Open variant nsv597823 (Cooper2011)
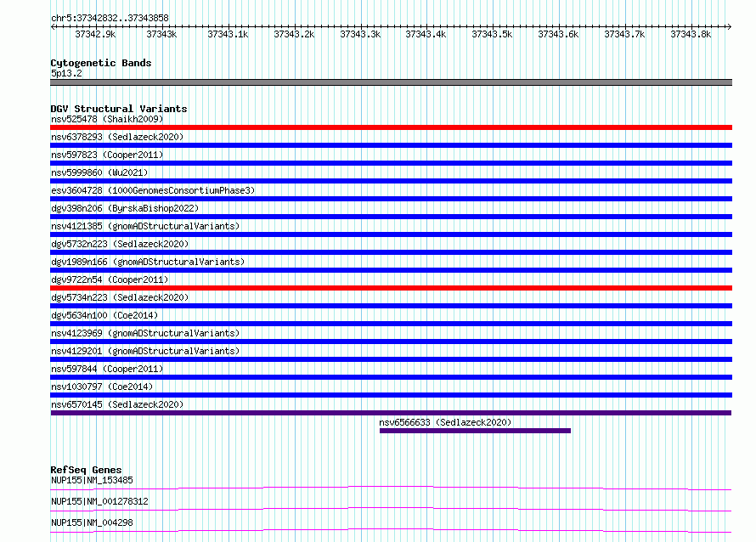The image size is (756, 542). click(x=107, y=155)
